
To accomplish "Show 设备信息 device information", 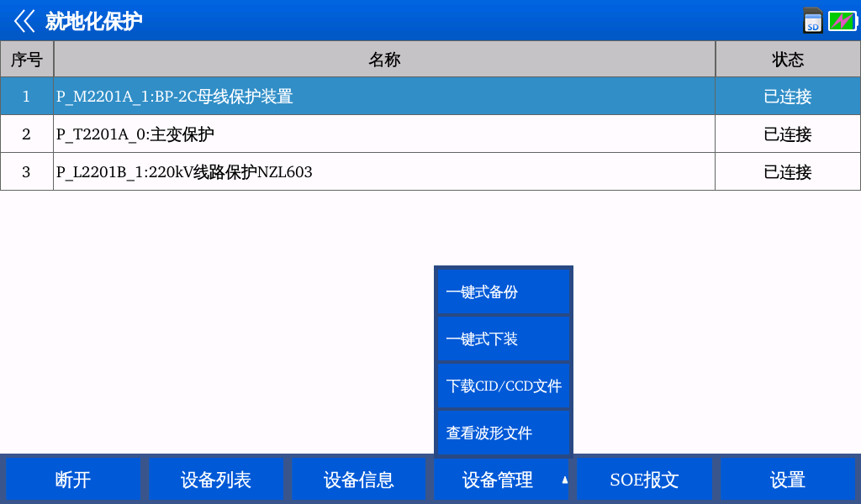I will pyautogui.click(x=359, y=480).
